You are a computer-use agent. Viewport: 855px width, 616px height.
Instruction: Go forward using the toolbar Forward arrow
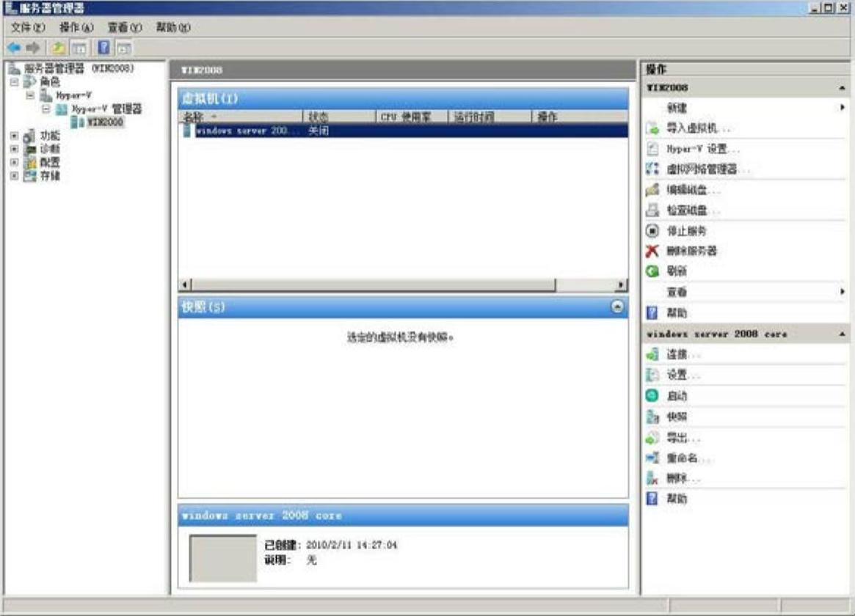coord(33,48)
